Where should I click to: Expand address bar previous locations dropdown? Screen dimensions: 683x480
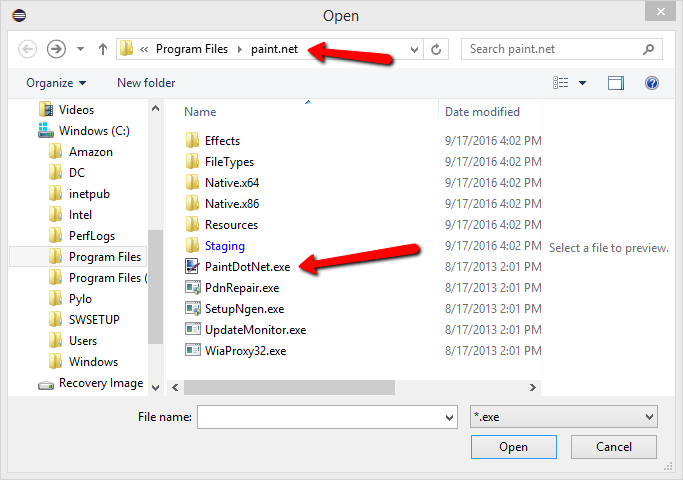[414, 49]
